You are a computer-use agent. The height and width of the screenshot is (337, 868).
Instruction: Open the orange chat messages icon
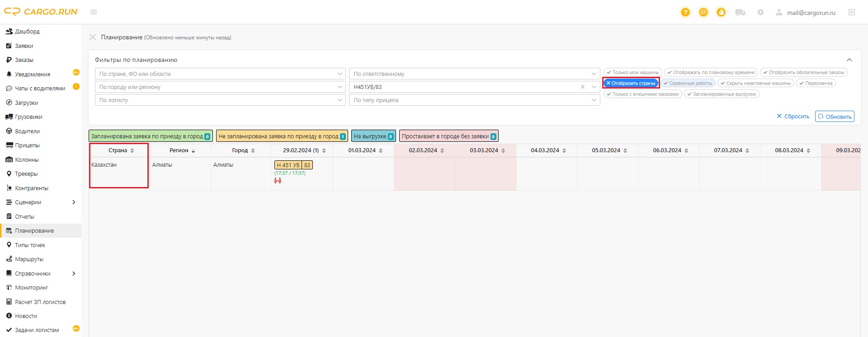click(x=703, y=13)
